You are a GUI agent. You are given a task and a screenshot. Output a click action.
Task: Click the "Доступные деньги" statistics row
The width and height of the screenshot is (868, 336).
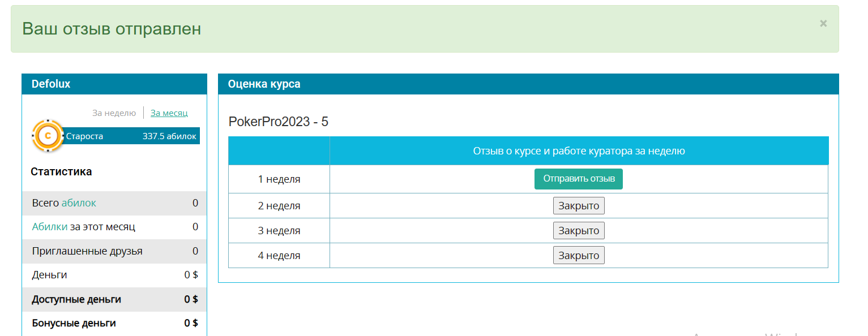click(x=115, y=299)
